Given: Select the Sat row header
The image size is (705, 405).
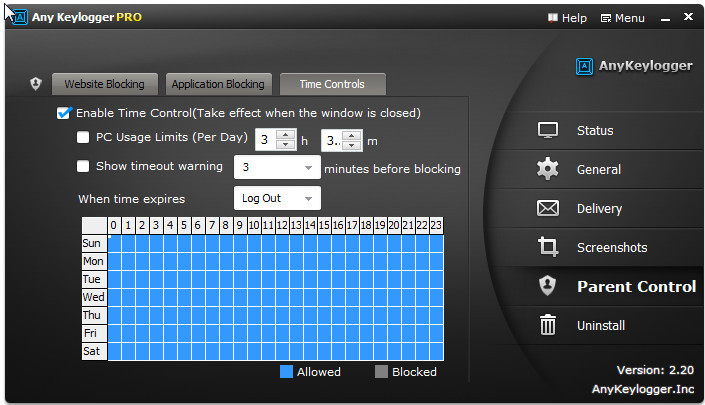Looking at the screenshot, I should coord(94,351).
